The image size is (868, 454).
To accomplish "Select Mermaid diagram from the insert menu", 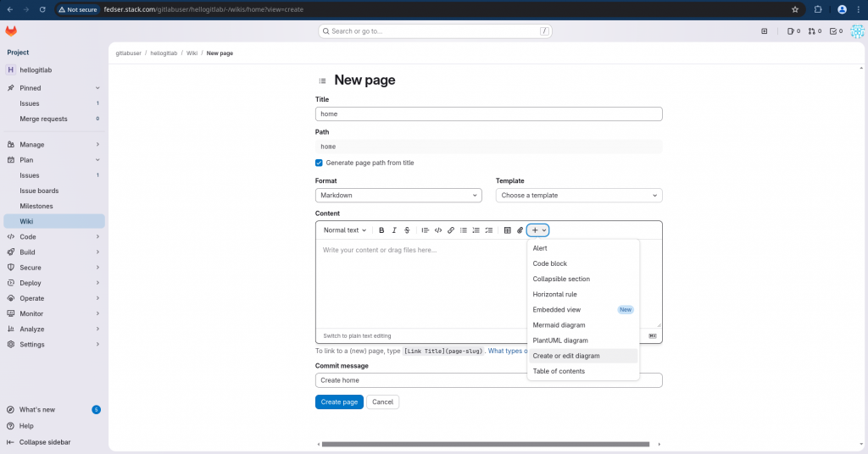I will (559, 325).
